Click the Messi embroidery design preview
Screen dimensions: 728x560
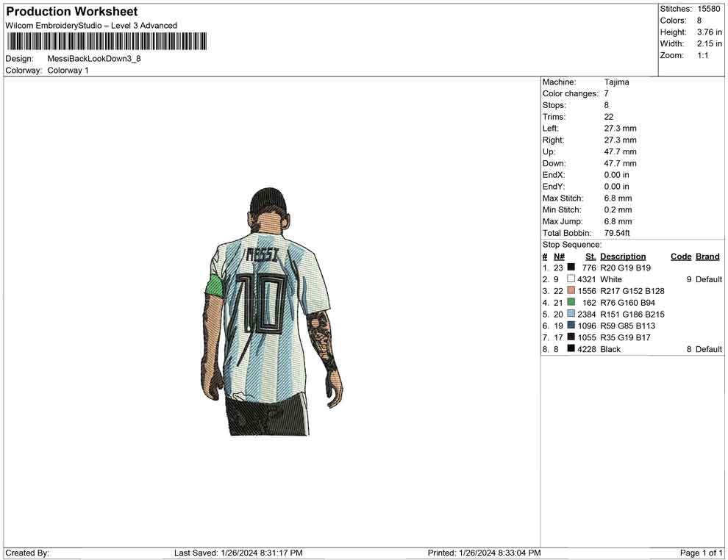[x=272, y=312]
